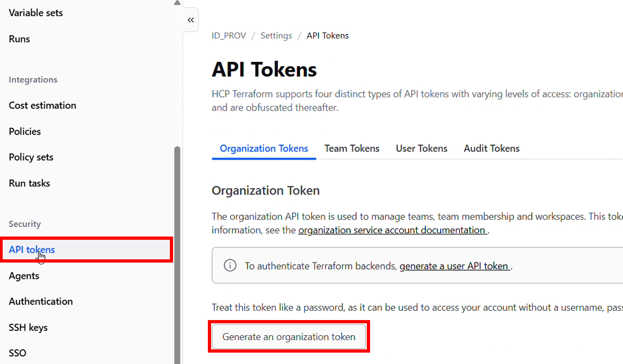The height and width of the screenshot is (364, 623).
Task: Select API tokens in the Security section
Action: coord(87,250)
